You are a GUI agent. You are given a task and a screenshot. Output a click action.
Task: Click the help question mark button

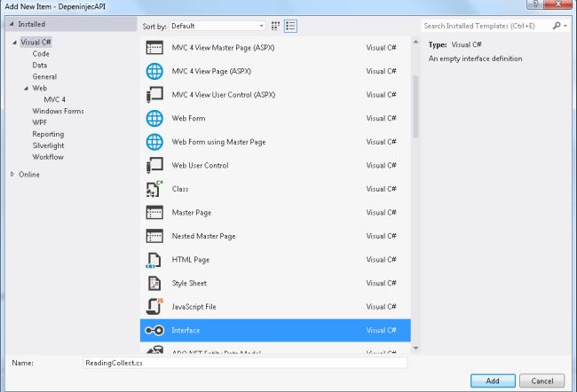536,4
